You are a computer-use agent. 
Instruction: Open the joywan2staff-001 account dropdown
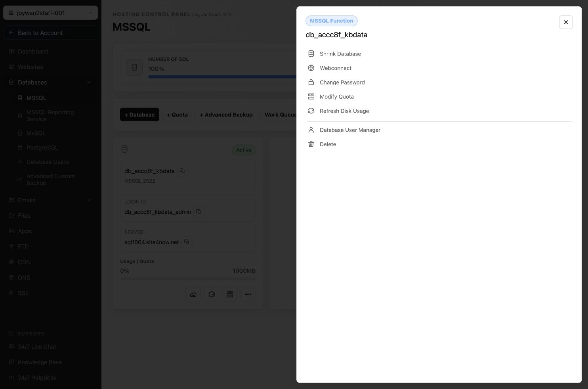[50, 13]
